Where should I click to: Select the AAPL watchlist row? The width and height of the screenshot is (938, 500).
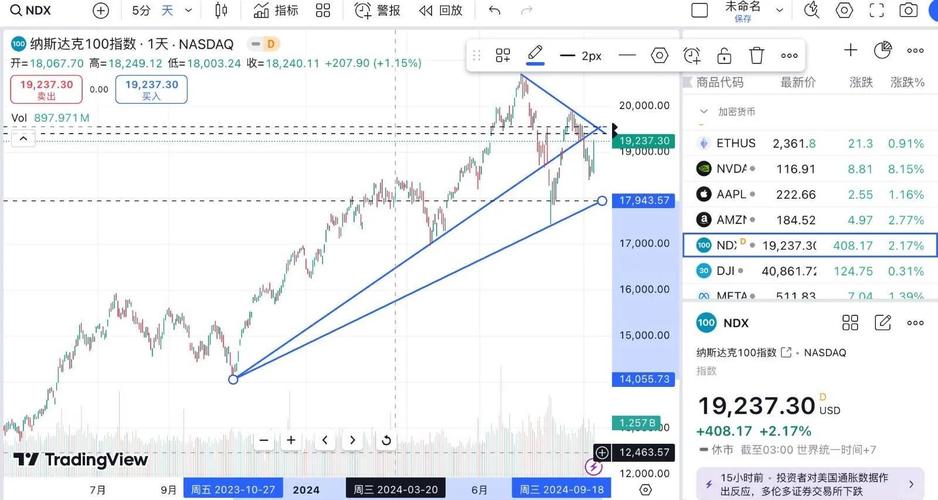click(x=810, y=194)
